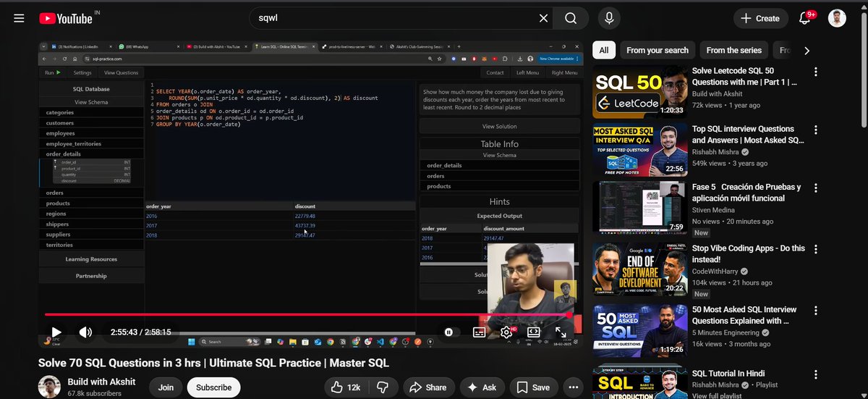
Task: Mute the video using speaker icon
Action: click(x=85, y=332)
